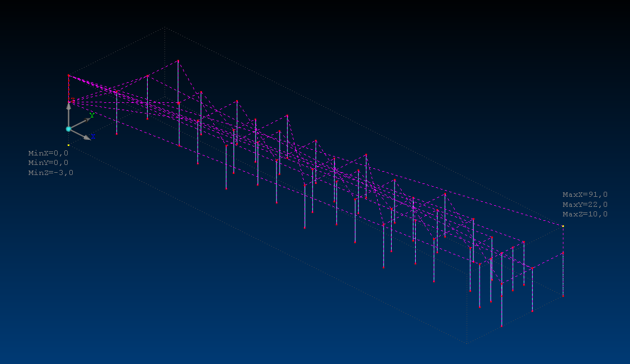Click the green Y axis label
Viewport: 630px width, 364px height.
pyautogui.click(x=92, y=115)
